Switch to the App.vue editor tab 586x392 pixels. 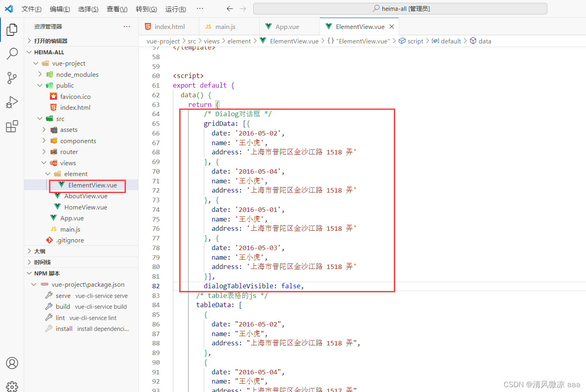290,27
